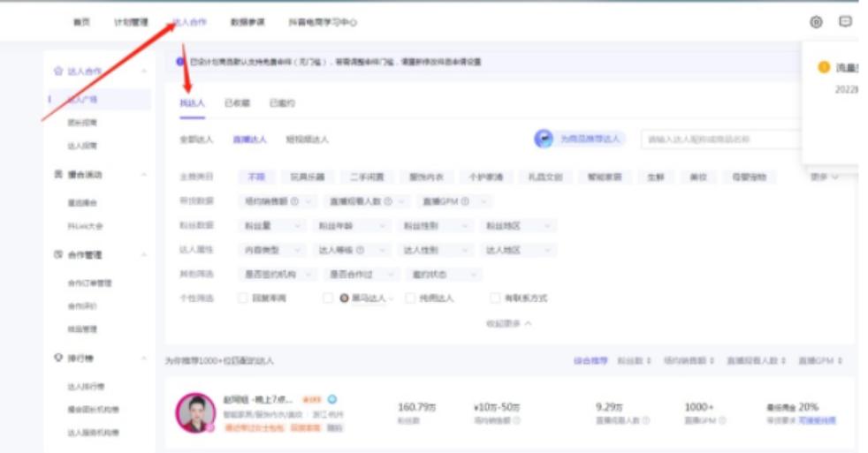This screenshot has width=868, height=453.
Task: Click the blue verified badge beside creator name
Action: coord(332,399)
